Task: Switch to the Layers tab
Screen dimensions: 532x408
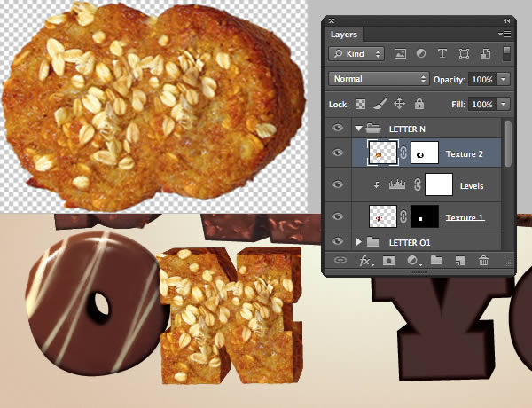Action: tap(344, 35)
